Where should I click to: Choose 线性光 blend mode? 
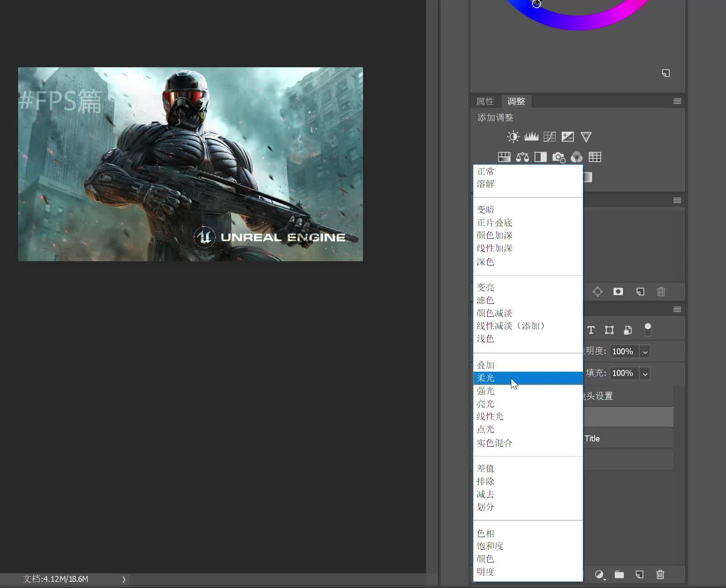click(x=528, y=416)
